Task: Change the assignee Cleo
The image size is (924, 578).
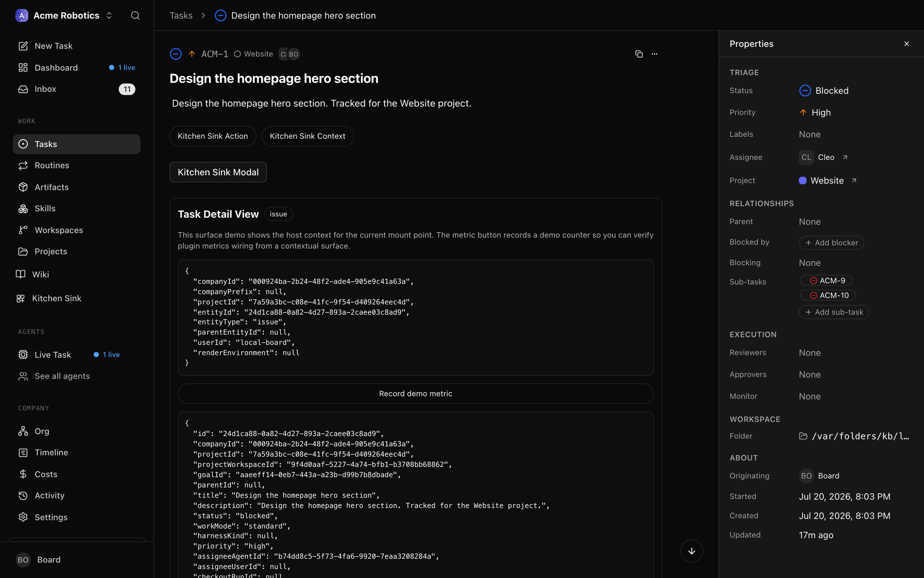Action: [x=817, y=157]
